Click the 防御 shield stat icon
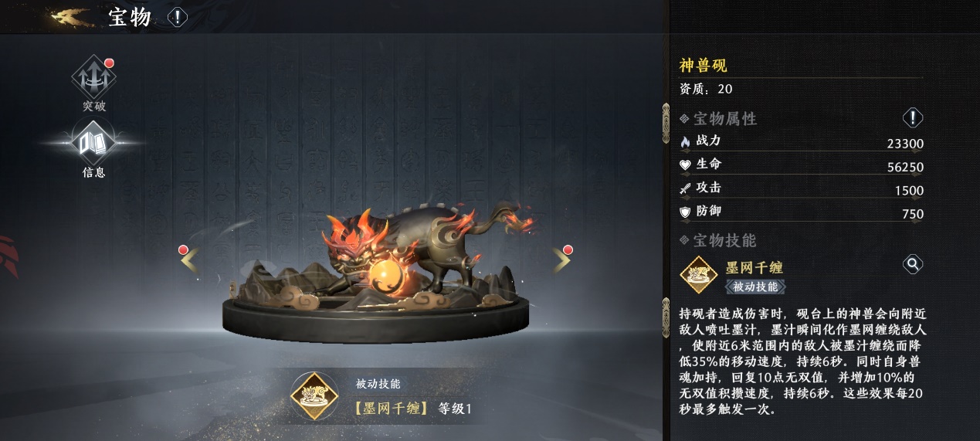Viewport: 980px width, 441px height. pos(684,211)
